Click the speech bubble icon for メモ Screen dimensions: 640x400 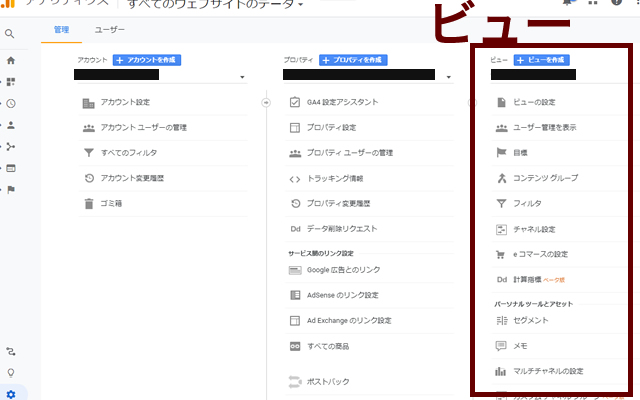(x=501, y=346)
